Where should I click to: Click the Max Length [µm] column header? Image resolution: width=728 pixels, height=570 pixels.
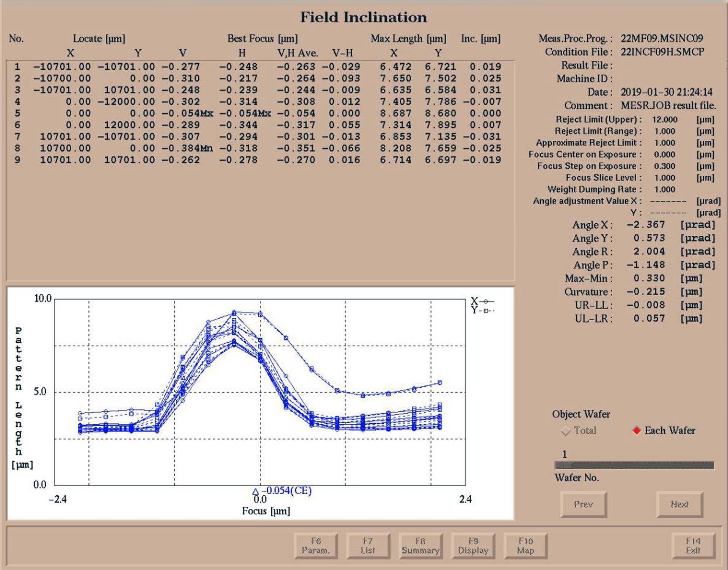click(408, 39)
